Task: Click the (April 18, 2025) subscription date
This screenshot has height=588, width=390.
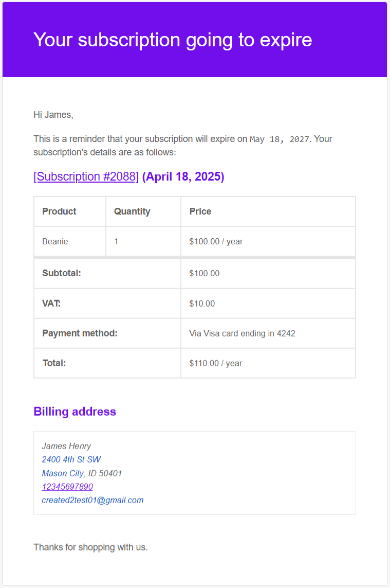Action: coord(183,176)
